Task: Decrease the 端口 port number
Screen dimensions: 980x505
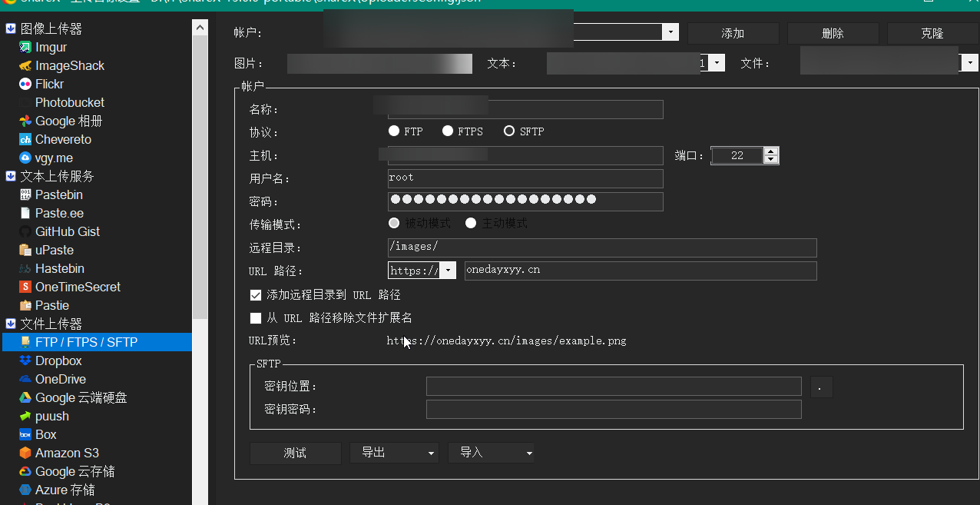Action: pyautogui.click(x=771, y=160)
